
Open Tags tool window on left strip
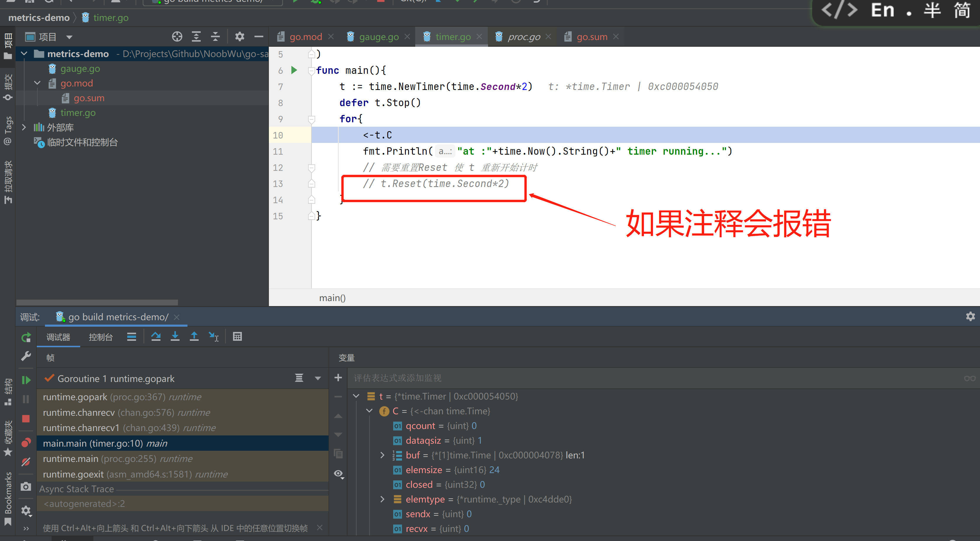pos(8,131)
